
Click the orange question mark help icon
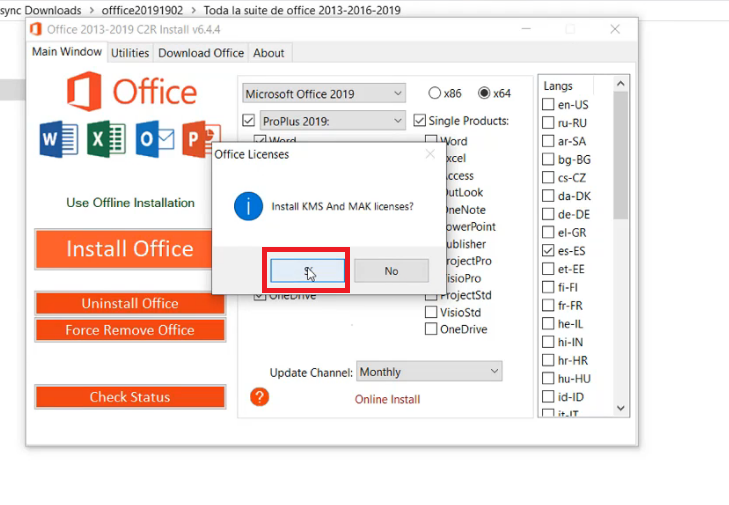(x=259, y=397)
